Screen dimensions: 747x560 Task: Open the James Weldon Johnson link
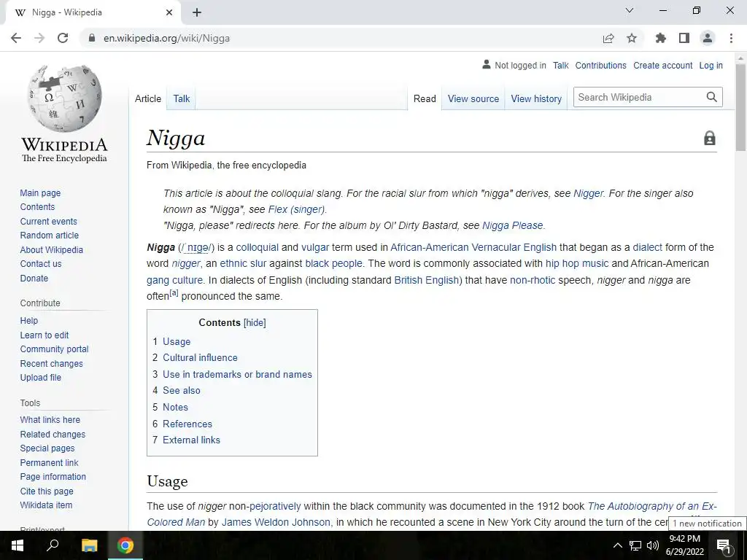(x=276, y=522)
